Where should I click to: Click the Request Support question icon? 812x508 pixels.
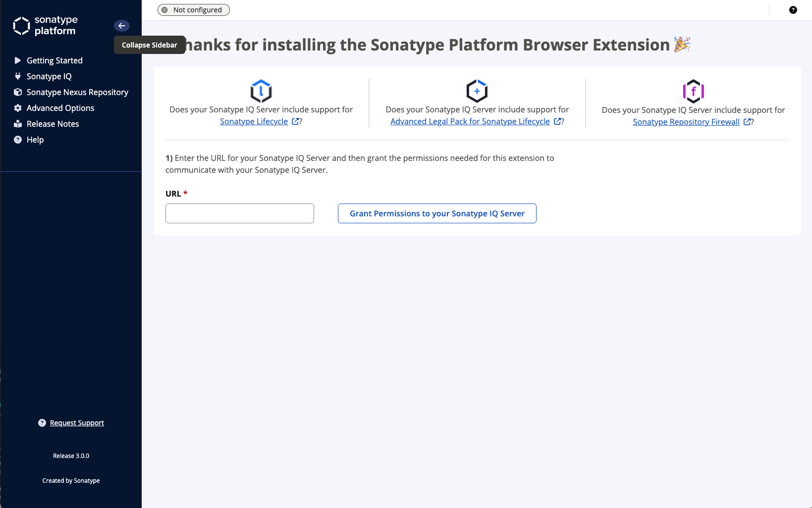point(42,423)
